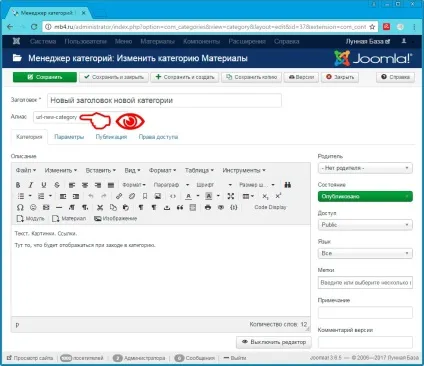The height and width of the screenshot is (366, 424).
Task: Insert code sample braces icon
Action: pos(234,207)
